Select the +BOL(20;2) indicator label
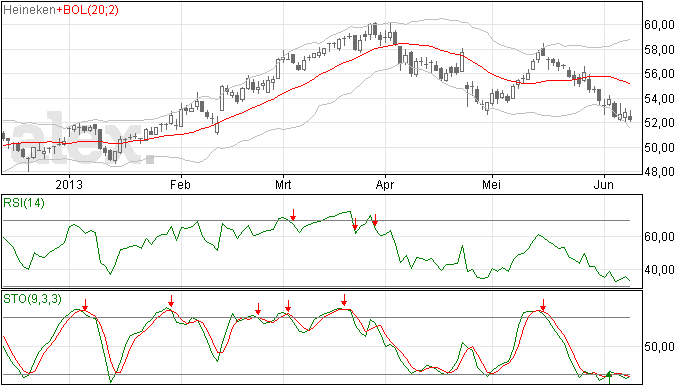 (x=88, y=10)
